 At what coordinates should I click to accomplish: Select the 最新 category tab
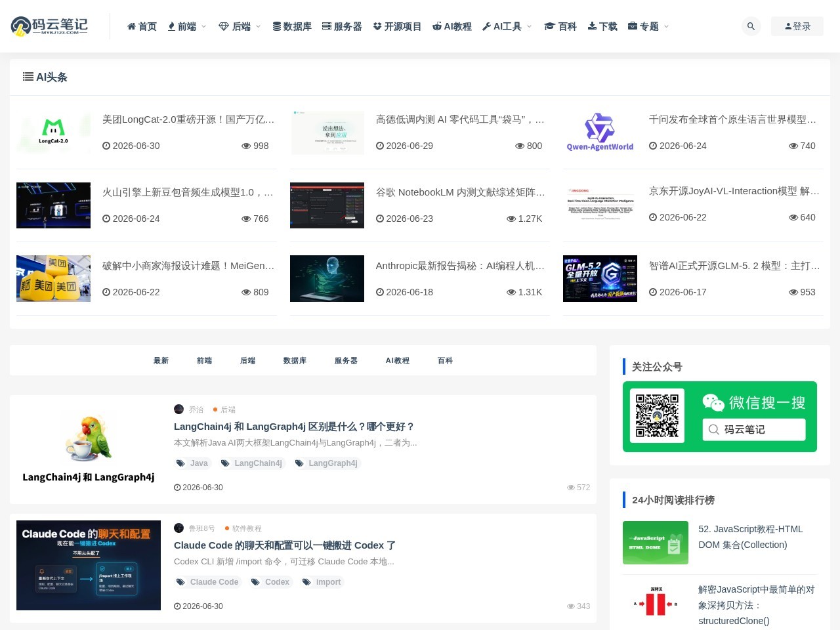point(161,360)
